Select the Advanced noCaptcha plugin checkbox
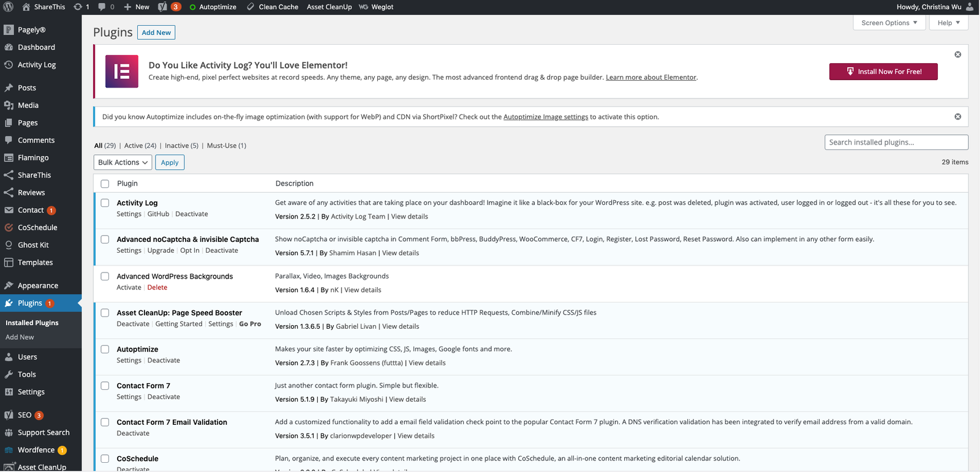Screen dimensions: 980x472 click(105, 239)
